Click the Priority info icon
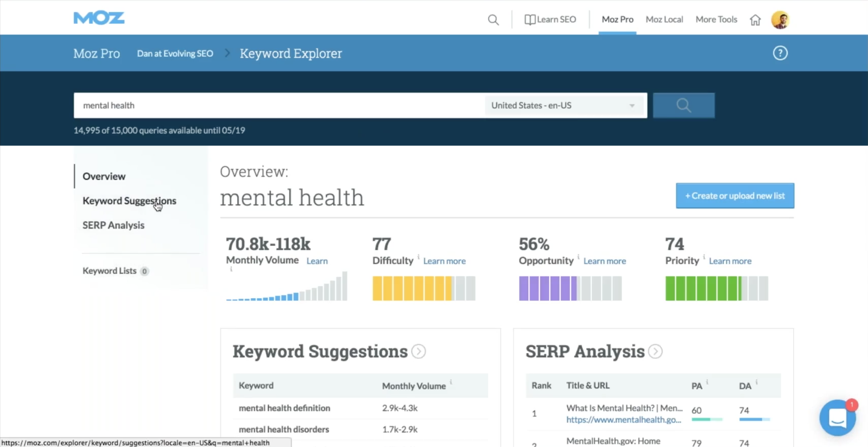This screenshot has height=447, width=868. pos(704,257)
